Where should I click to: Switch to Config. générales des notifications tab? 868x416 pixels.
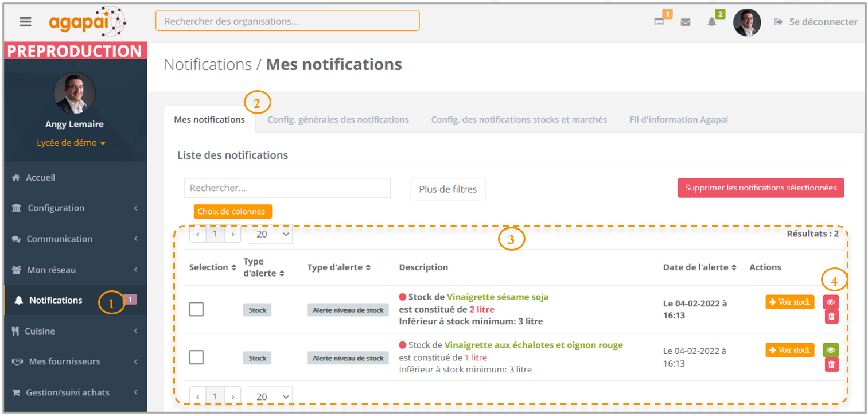point(338,119)
